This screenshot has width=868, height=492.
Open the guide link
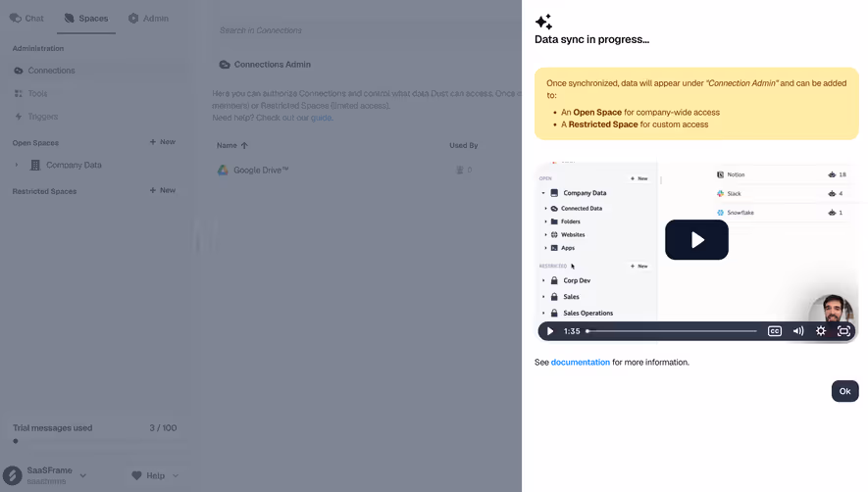(321, 118)
